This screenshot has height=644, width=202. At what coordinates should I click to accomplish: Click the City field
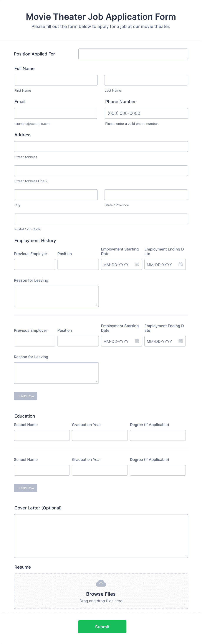(56, 195)
